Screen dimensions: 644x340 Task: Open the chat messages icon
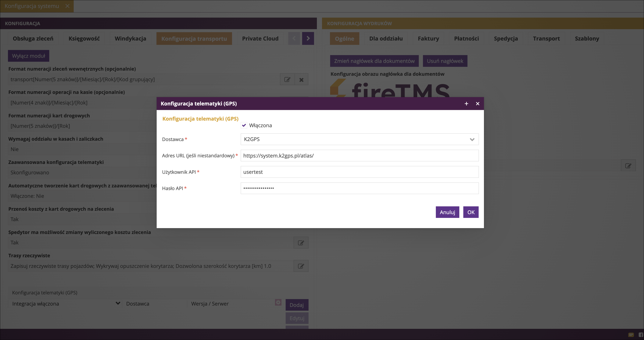click(631, 335)
